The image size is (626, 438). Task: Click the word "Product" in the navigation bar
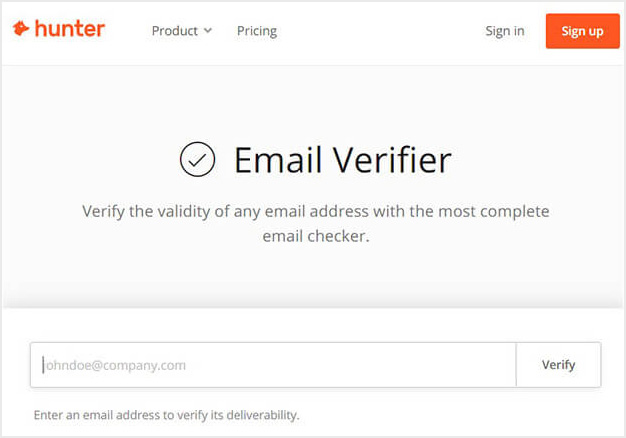[174, 31]
